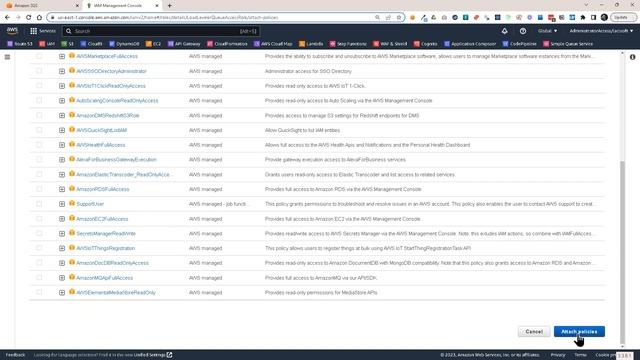Screen dimensions: 640x360
Task: Open the IAM bookmark
Action: [x=47, y=44]
